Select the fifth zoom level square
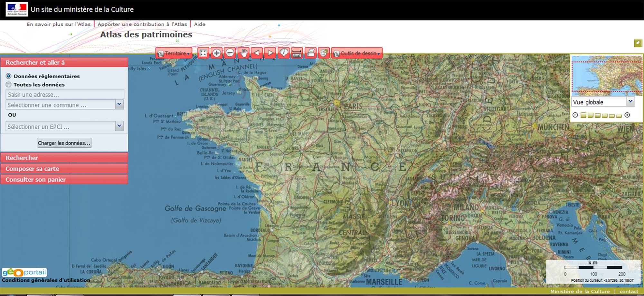644x296 pixels. 612,116
